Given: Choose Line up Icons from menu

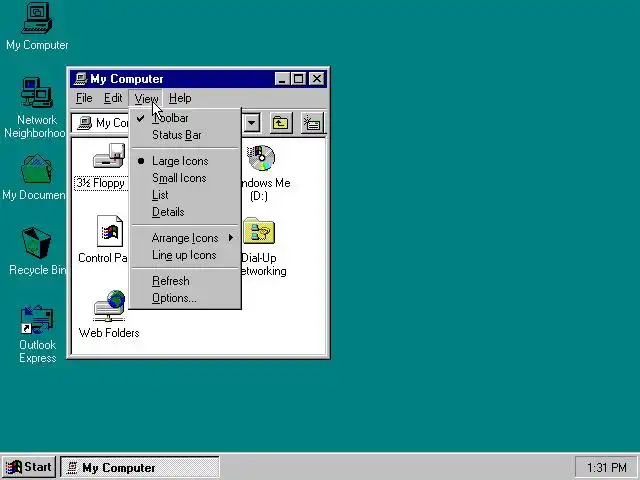Looking at the screenshot, I should pos(185,255).
